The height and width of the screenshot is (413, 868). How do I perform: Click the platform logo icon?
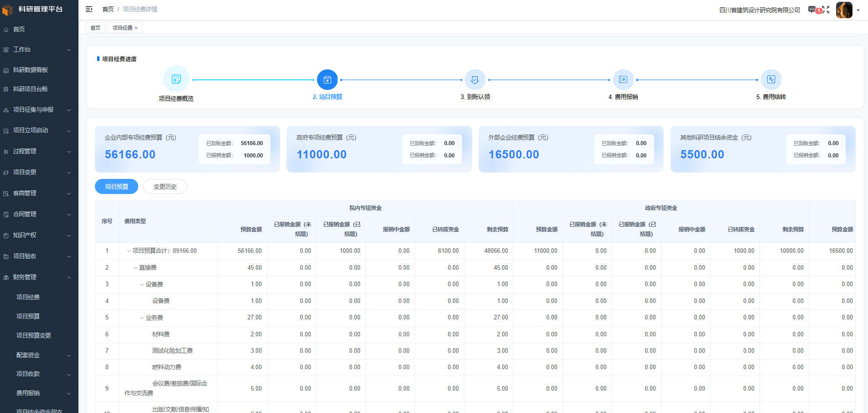pyautogui.click(x=7, y=10)
